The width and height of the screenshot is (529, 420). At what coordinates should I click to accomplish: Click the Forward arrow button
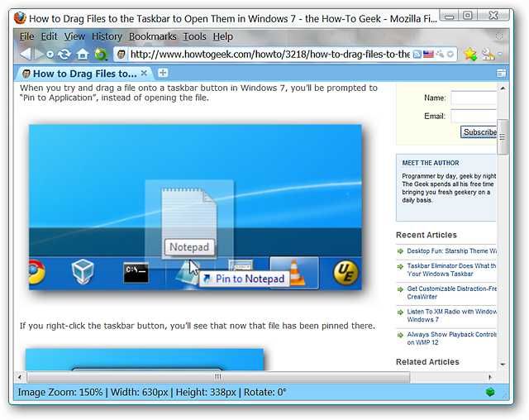click(x=40, y=54)
